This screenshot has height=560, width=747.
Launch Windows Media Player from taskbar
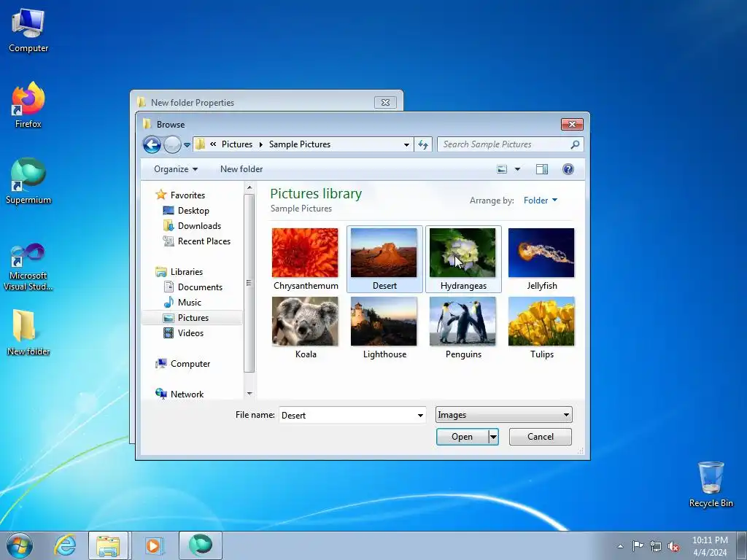point(153,545)
